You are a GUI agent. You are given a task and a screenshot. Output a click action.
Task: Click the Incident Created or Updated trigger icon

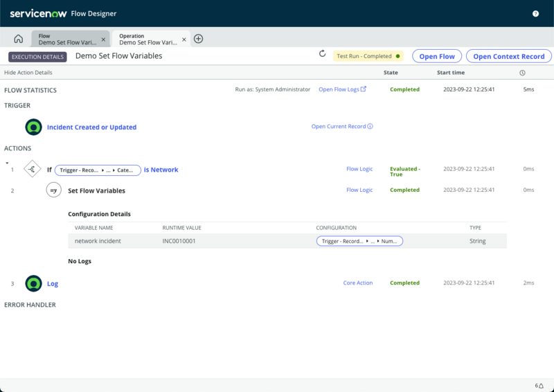pos(33,127)
